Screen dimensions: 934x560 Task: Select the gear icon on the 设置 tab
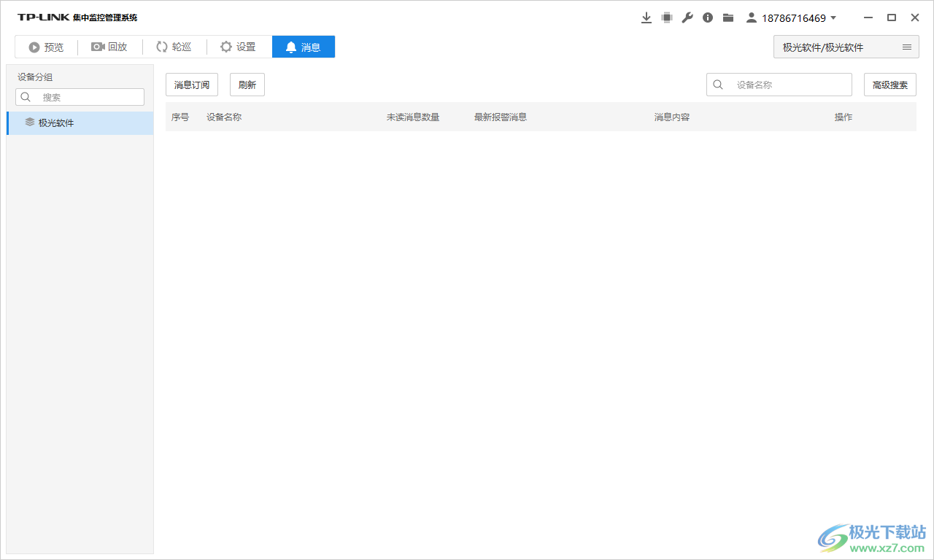225,46
